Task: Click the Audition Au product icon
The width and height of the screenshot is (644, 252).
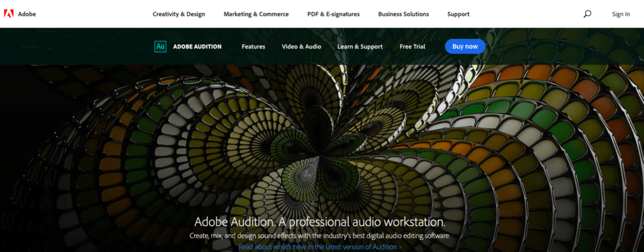Action: pyautogui.click(x=160, y=47)
